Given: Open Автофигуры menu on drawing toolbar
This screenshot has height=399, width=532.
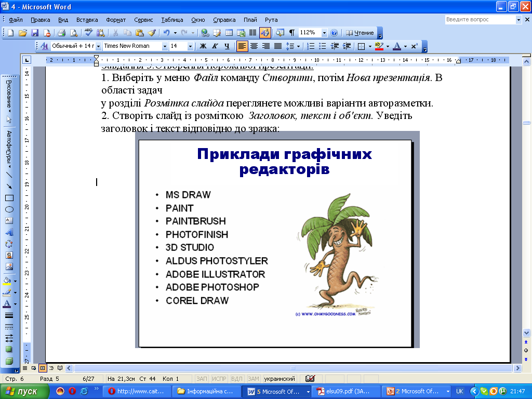Looking at the screenshot, I should click(x=9, y=149).
